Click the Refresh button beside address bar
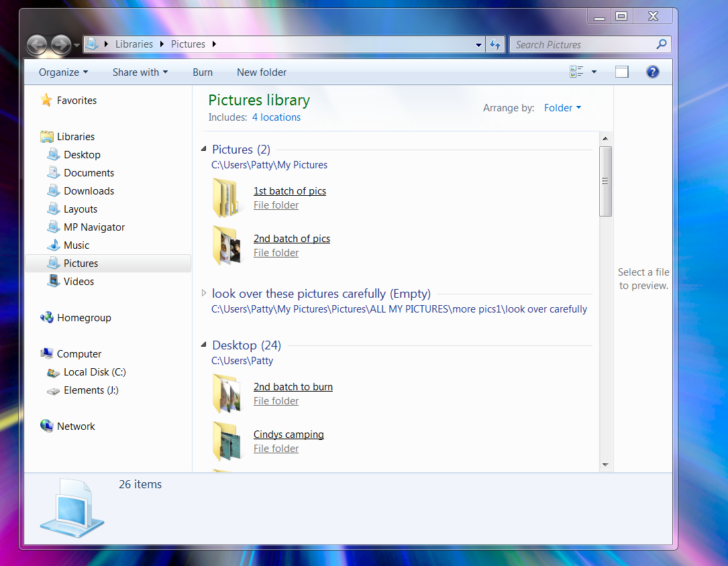The height and width of the screenshot is (566, 728). tap(495, 45)
